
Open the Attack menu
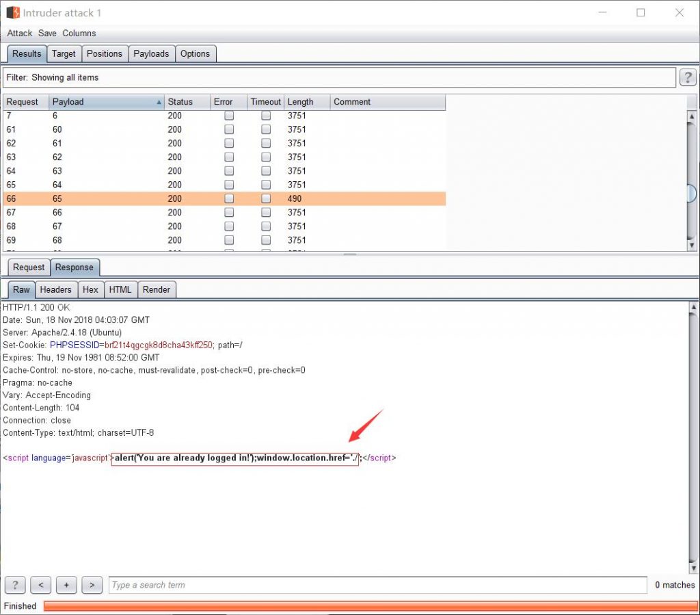tap(20, 33)
